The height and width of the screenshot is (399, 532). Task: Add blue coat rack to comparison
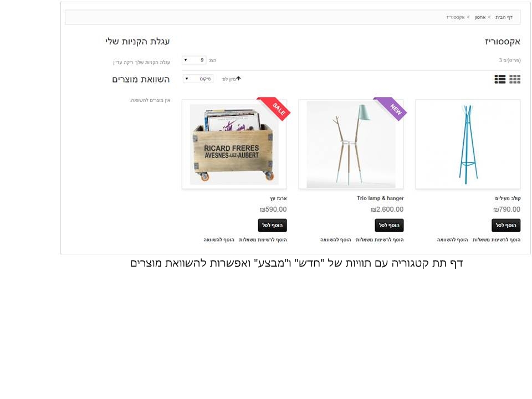[x=452, y=239]
